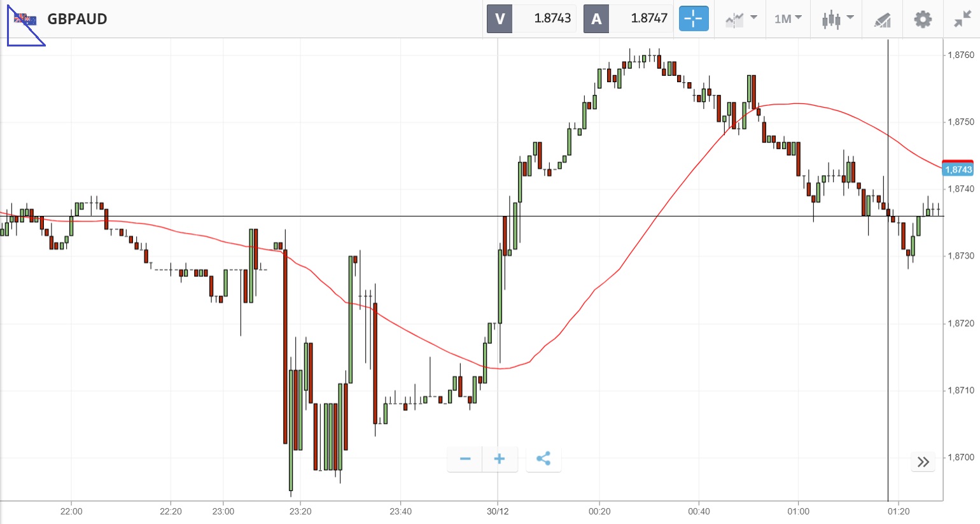Share the chart via share icon

[543, 459]
